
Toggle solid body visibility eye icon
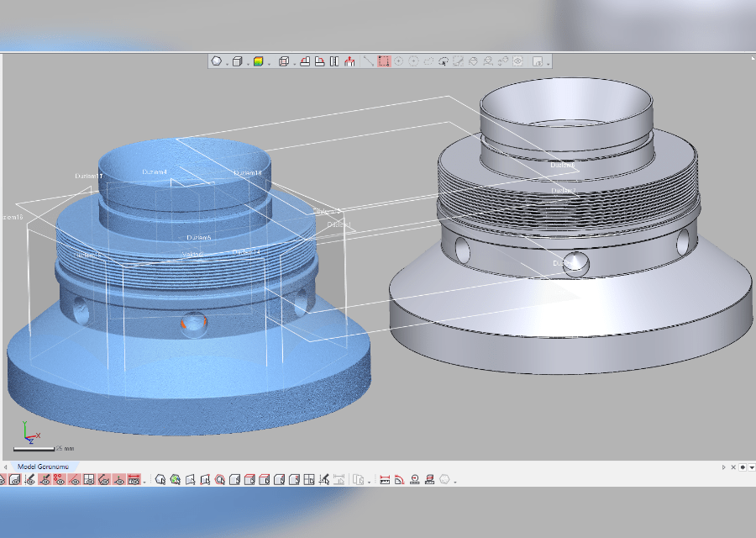15,480
